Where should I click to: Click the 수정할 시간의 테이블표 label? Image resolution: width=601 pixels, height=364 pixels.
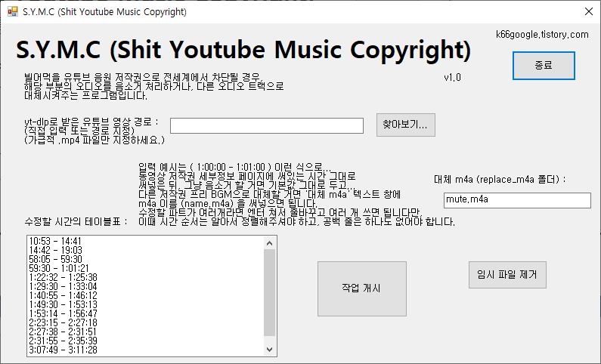click(76, 221)
